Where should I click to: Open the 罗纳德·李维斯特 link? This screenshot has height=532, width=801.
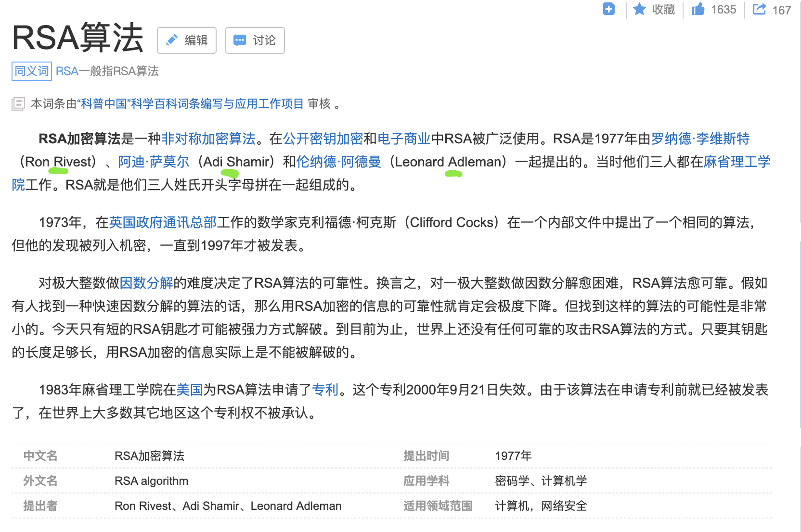700,139
